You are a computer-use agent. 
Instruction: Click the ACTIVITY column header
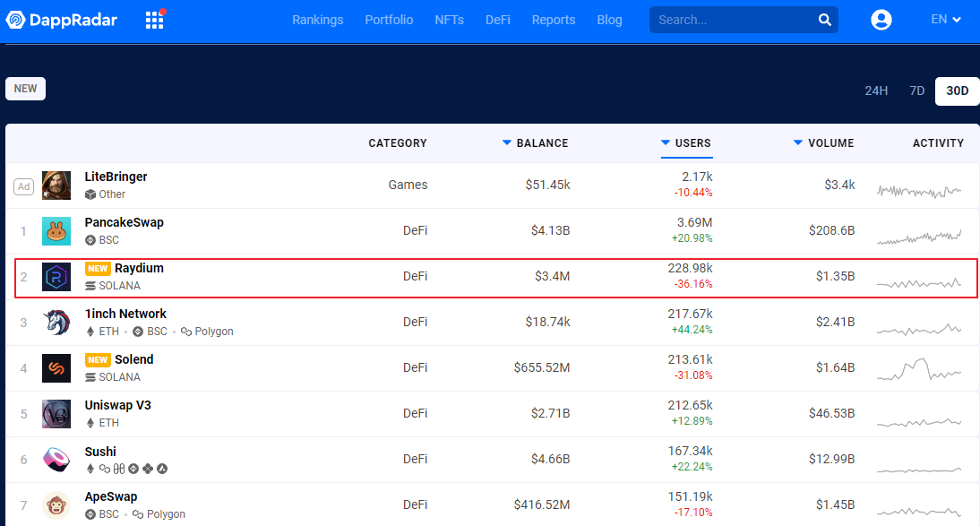(x=938, y=143)
